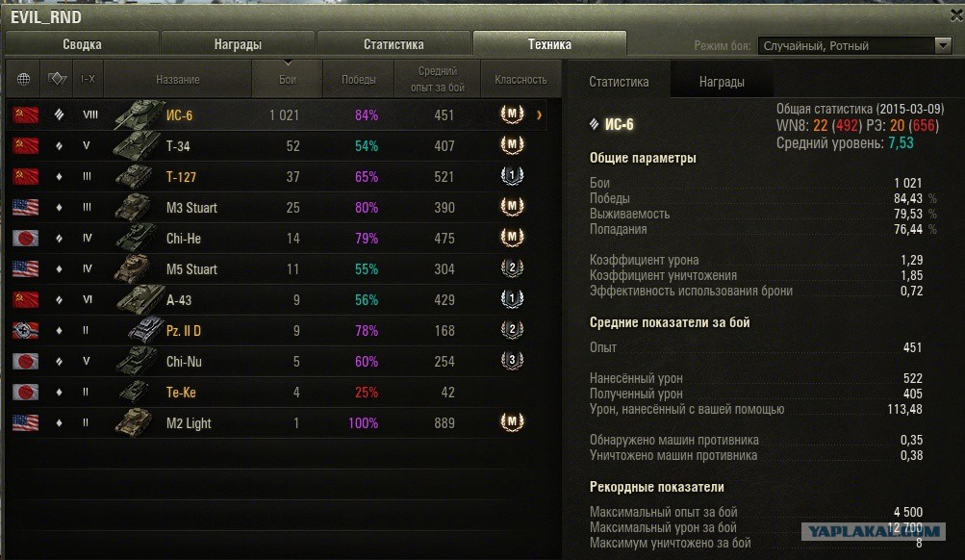The width and height of the screenshot is (965, 560).
Task: Sort by Классность column header
Action: [521, 80]
